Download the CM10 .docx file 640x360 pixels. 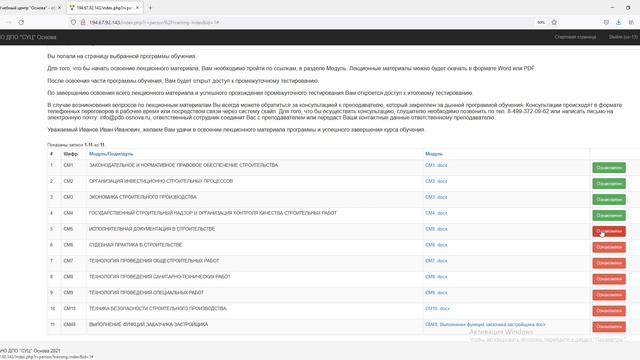click(x=437, y=309)
